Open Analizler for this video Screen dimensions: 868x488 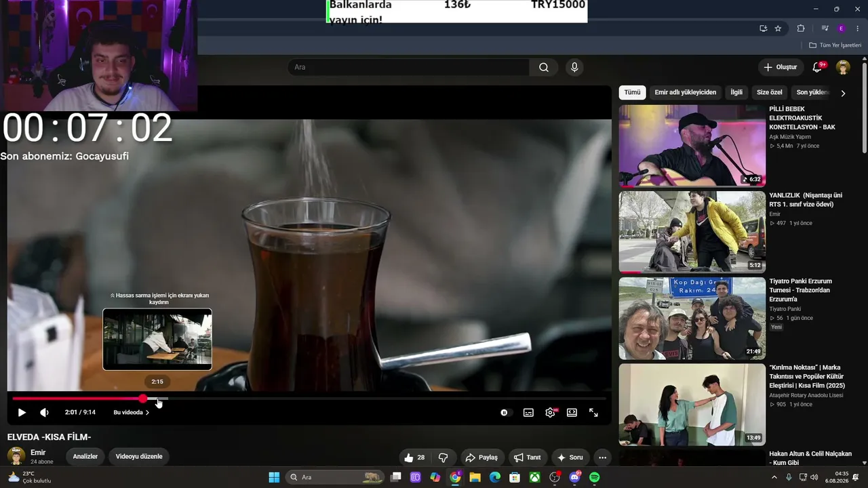click(x=85, y=457)
